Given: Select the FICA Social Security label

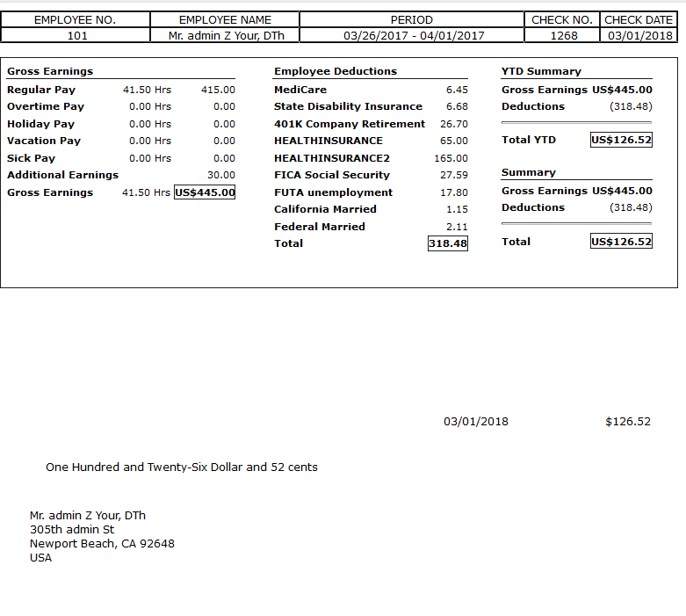Looking at the screenshot, I should pyautogui.click(x=332, y=175).
